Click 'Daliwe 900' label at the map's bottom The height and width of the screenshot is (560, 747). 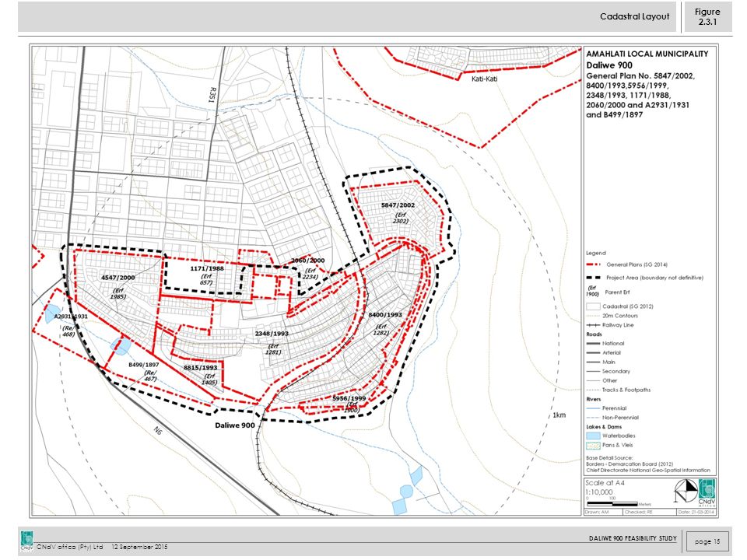tap(235, 425)
